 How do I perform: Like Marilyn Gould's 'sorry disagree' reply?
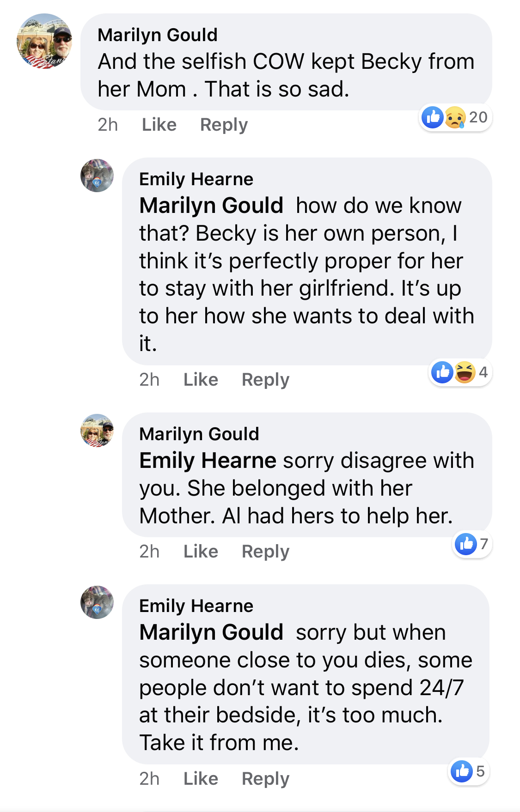tap(201, 551)
